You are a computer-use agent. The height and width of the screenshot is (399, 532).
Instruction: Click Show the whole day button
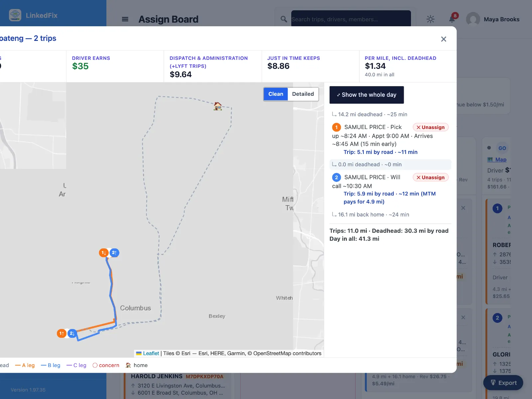tap(367, 95)
